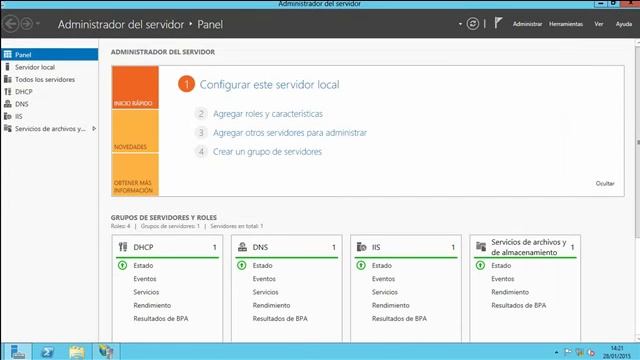Click the Todos los servidores icon
Screen dimensions: 640x360
pos(7,79)
